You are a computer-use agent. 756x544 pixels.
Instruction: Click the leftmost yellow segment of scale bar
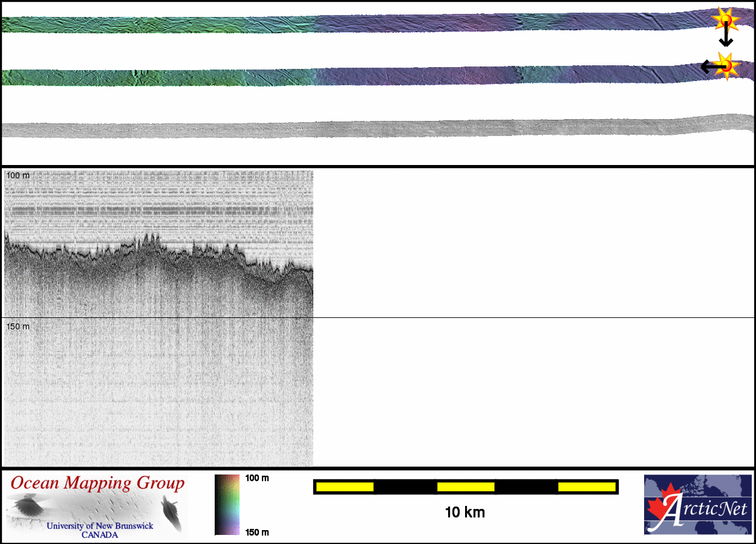coord(345,487)
